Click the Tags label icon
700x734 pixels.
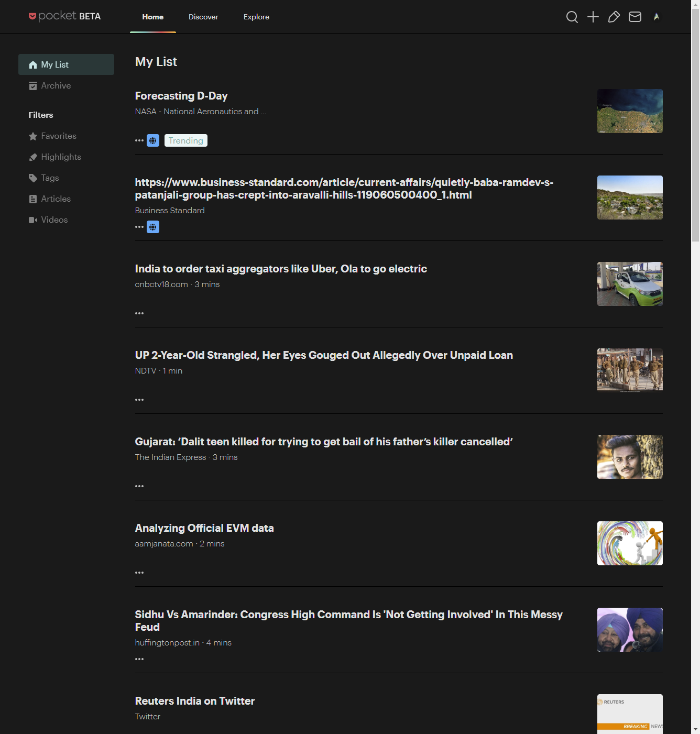pos(33,178)
